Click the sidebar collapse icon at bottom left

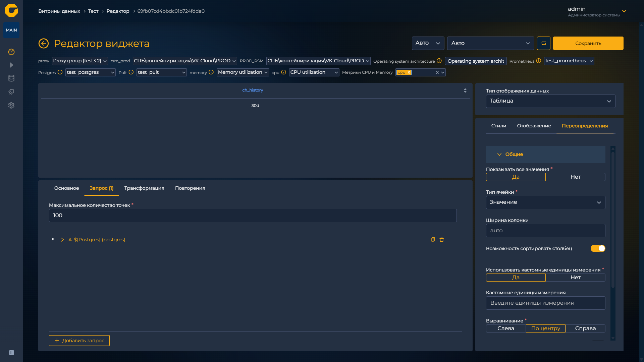click(x=11, y=353)
